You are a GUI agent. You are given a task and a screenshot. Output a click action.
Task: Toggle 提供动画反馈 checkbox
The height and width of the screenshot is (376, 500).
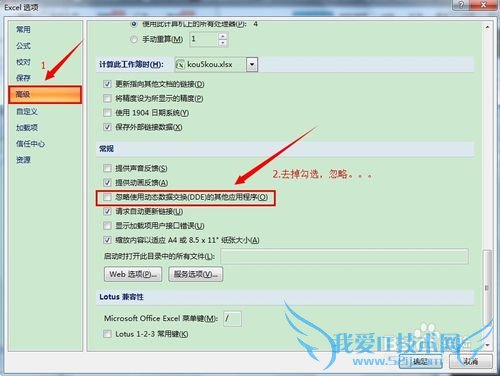(107, 182)
